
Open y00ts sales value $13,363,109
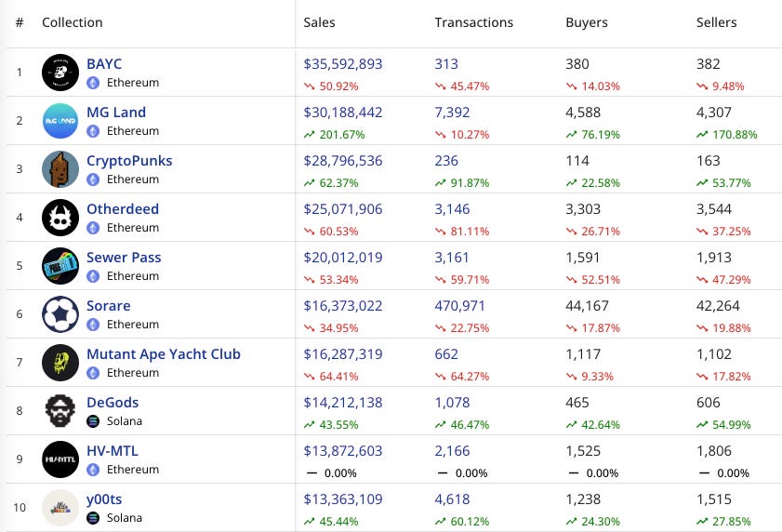(343, 499)
